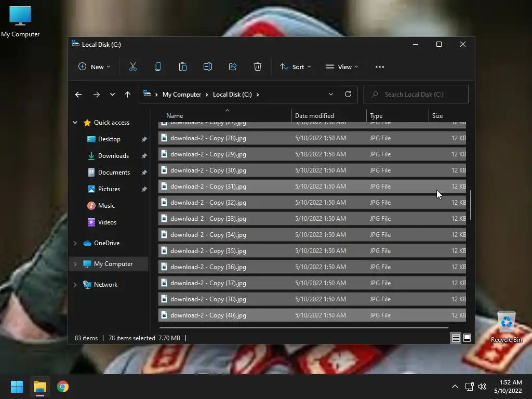Viewport: 532px width, 399px height.
Task: Expand chevron after My Computer breadcrumb
Action: coord(207,95)
